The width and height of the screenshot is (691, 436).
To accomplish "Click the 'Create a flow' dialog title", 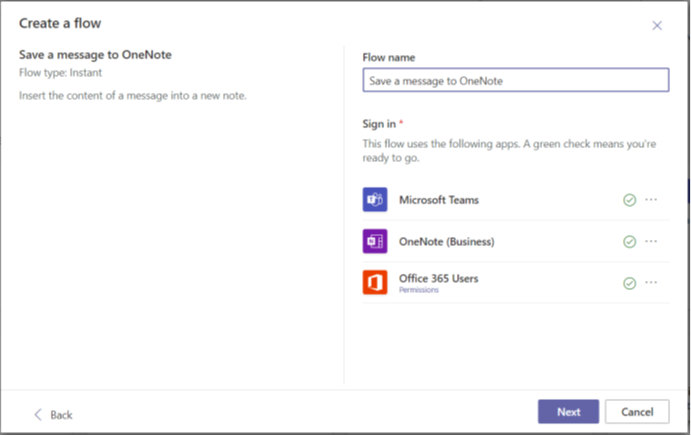I will (x=60, y=23).
